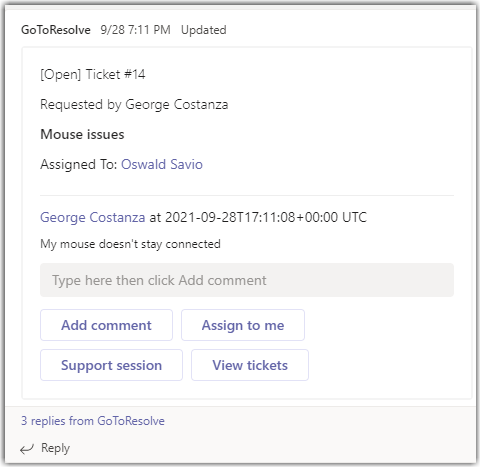Click the Reply text at the bottom
Screen dimensions: 481x468
click(x=55, y=448)
